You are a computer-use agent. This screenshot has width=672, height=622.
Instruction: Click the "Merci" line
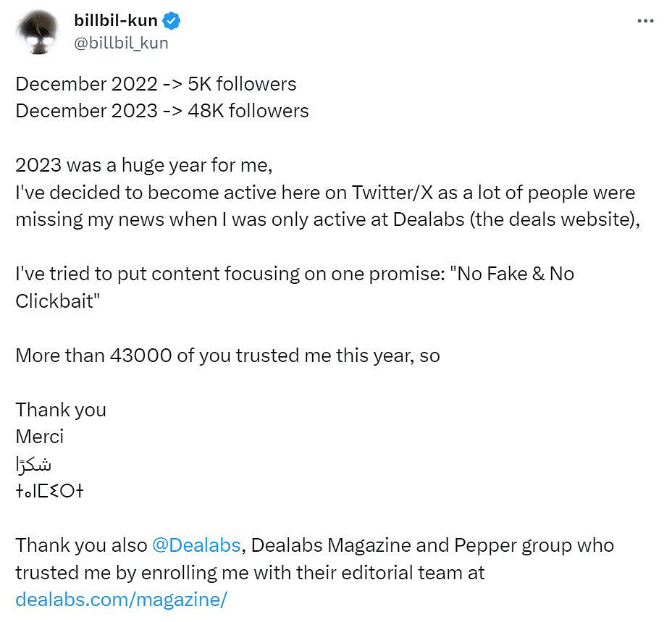coord(40,437)
